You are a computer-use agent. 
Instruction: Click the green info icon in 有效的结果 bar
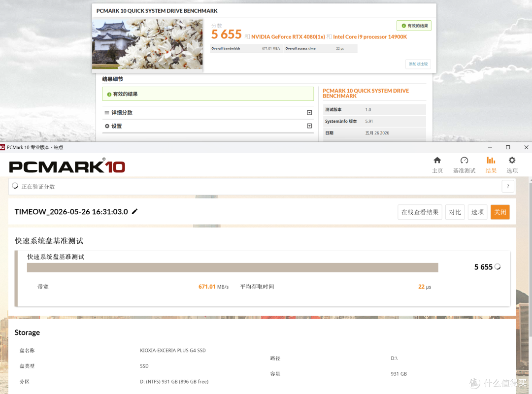click(109, 95)
